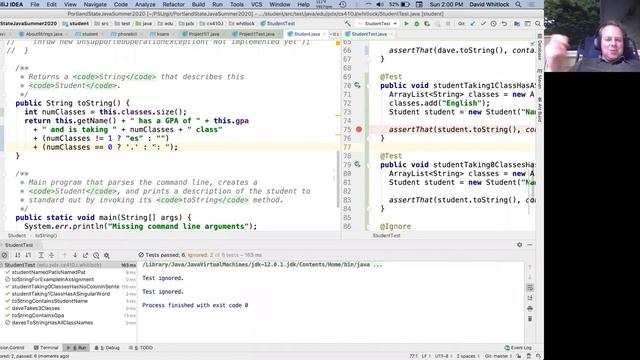Open Database tool window on right edge
The height and width of the screenshot is (360, 640).
pos(540,46)
